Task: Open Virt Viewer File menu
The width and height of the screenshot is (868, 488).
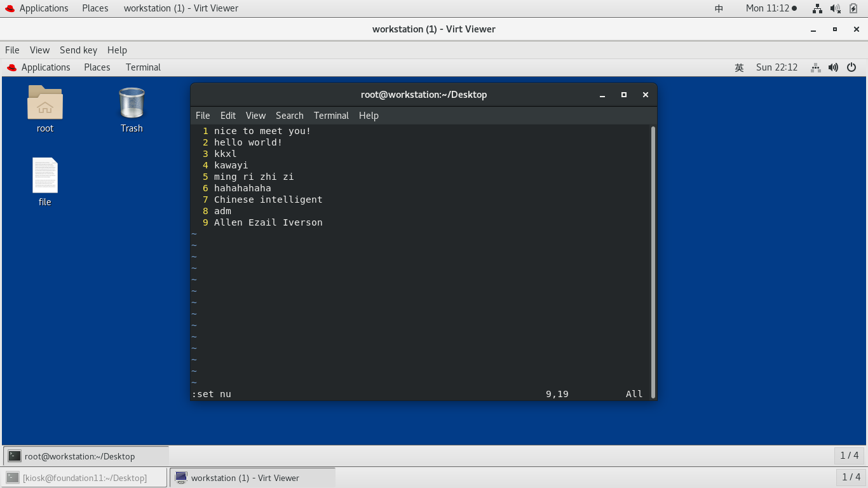Action: click(12, 50)
